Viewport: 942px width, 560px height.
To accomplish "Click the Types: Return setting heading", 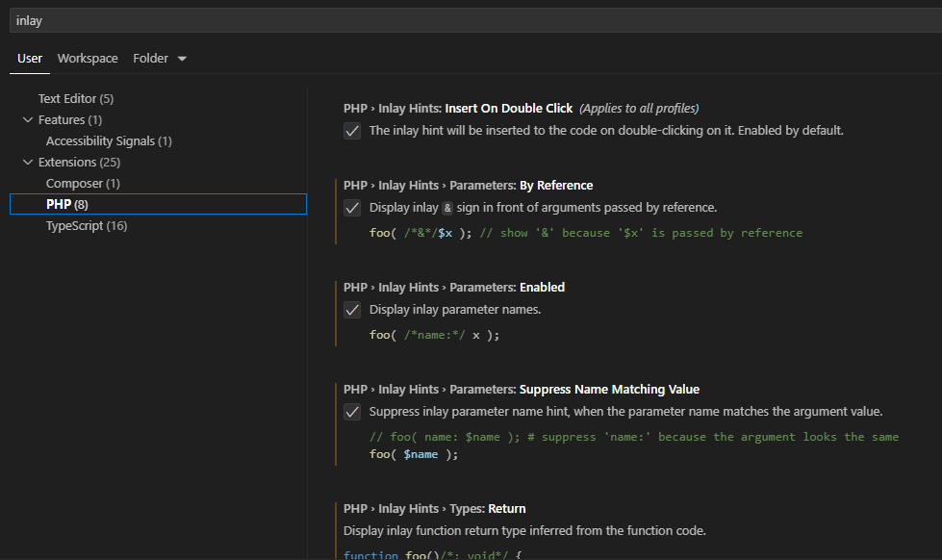I will coord(434,509).
